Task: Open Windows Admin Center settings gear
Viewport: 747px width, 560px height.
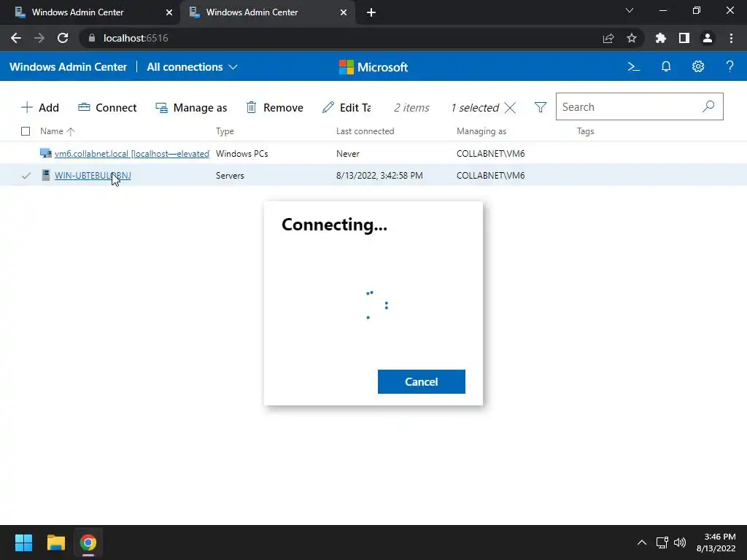Action: tap(698, 66)
